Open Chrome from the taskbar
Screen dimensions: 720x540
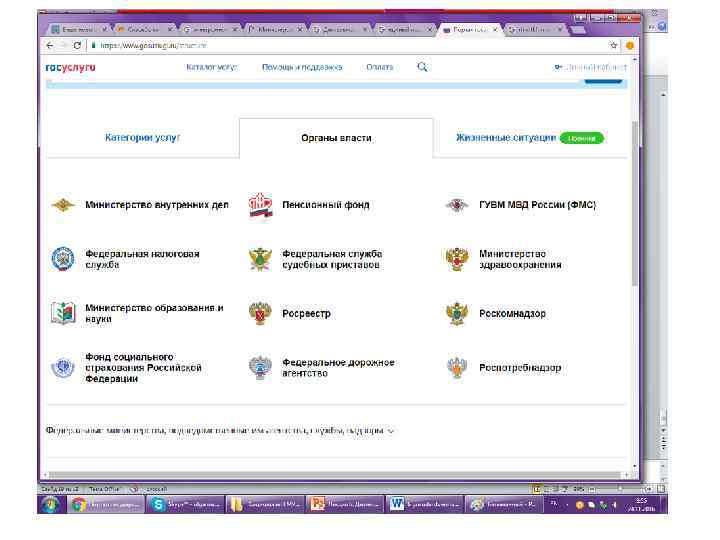107,505
